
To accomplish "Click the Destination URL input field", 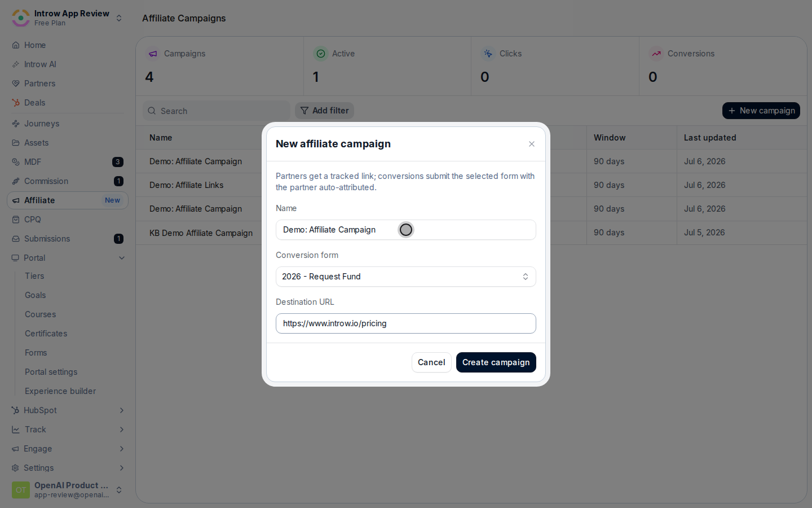I will (406, 323).
